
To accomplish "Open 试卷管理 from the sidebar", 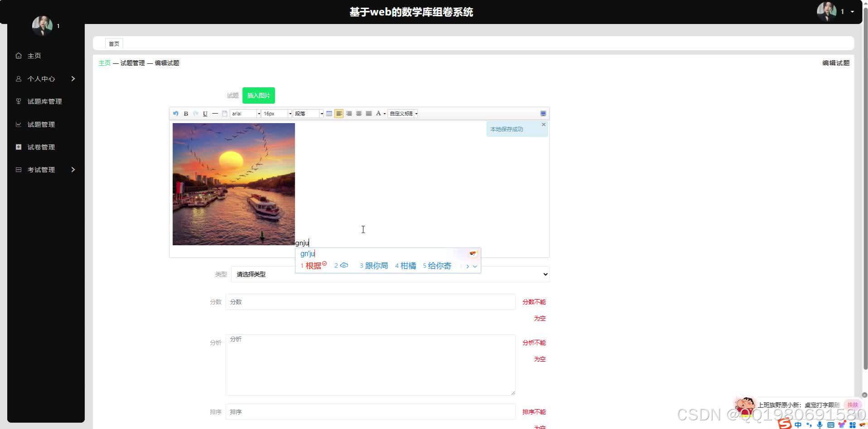I will pyautogui.click(x=41, y=147).
